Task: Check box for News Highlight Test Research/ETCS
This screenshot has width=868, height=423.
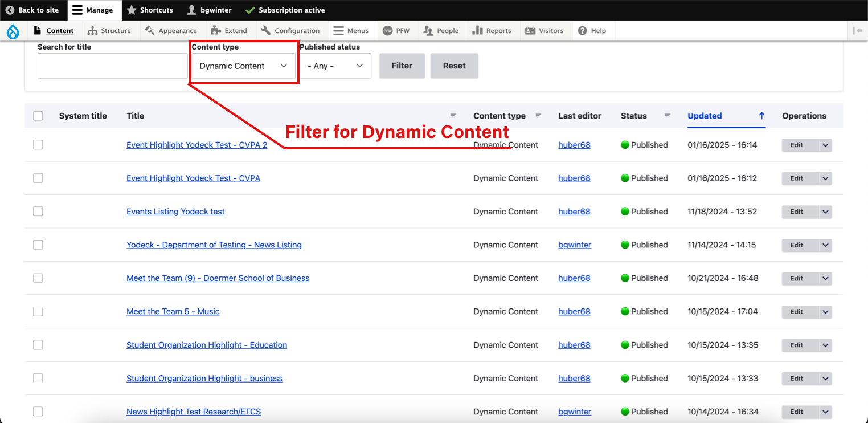Action: [38, 412]
